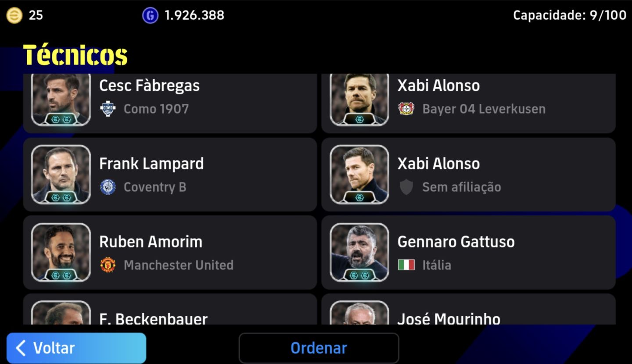Open Cesc Fàbregas manager portrait
632x364 pixels.
[x=61, y=99]
